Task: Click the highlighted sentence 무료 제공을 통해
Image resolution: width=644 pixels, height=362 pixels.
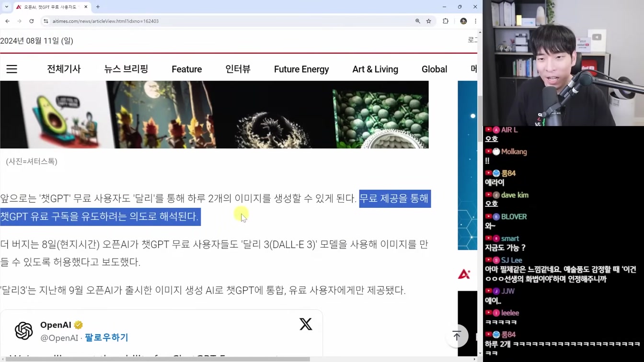Action: click(394, 198)
